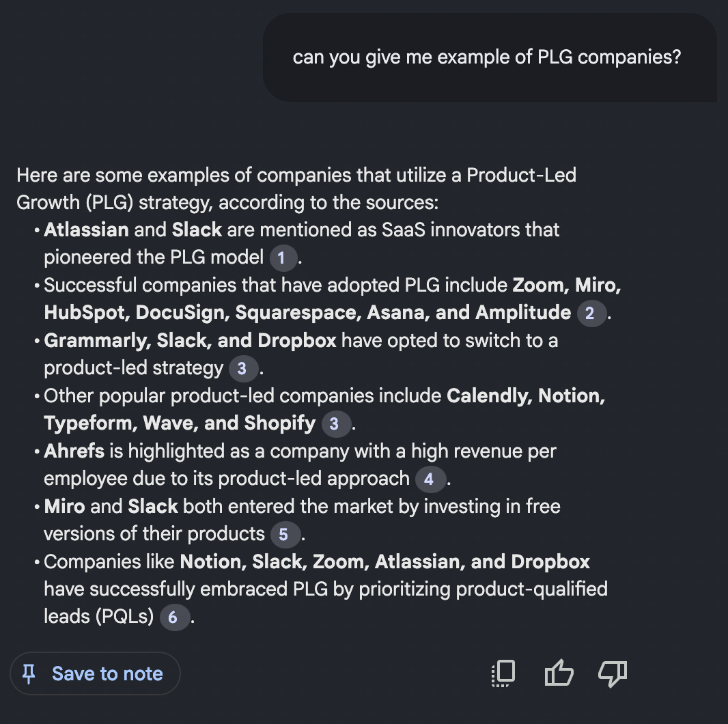Open citation 3 after 'product-led strategy'
The image size is (728, 724).
242,369
